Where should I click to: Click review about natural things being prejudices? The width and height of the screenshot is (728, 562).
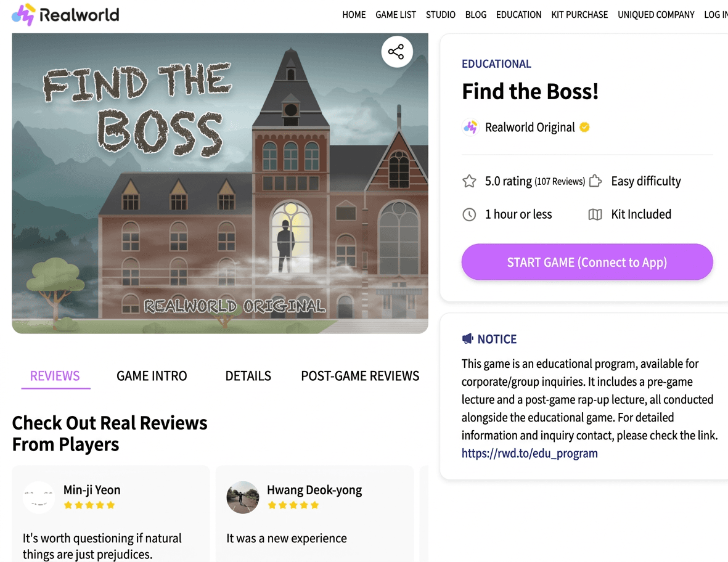pos(102,546)
